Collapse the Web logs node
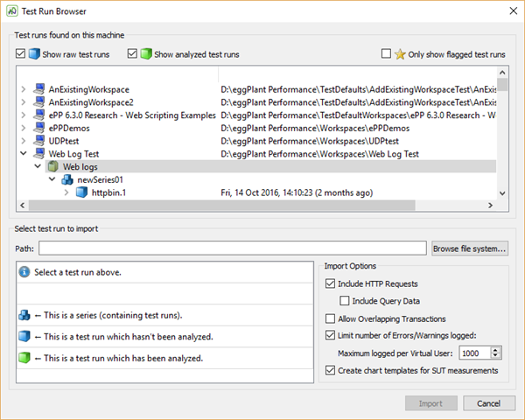Image resolution: width=525 pixels, height=420 pixels. point(38,166)
